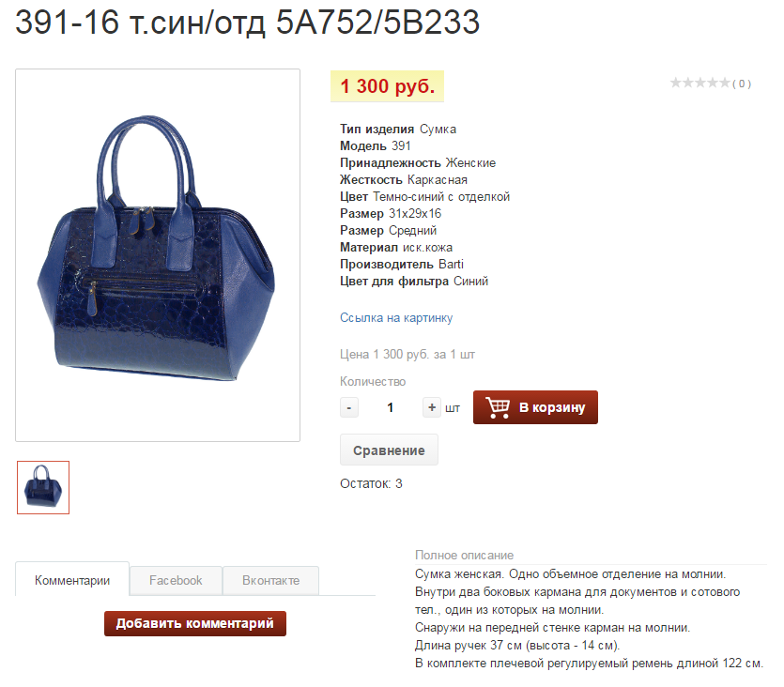Click the «Сравнение» compare button

pos(389,450)
